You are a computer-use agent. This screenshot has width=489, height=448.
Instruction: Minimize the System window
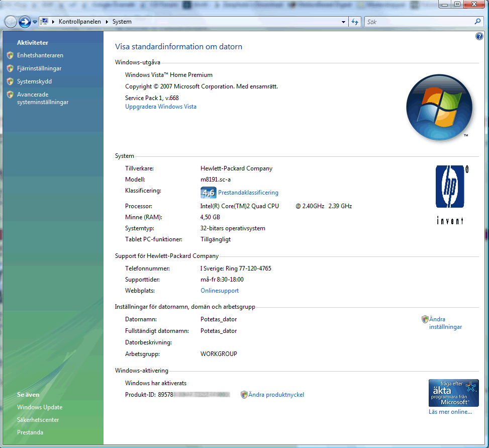point(445,4)
